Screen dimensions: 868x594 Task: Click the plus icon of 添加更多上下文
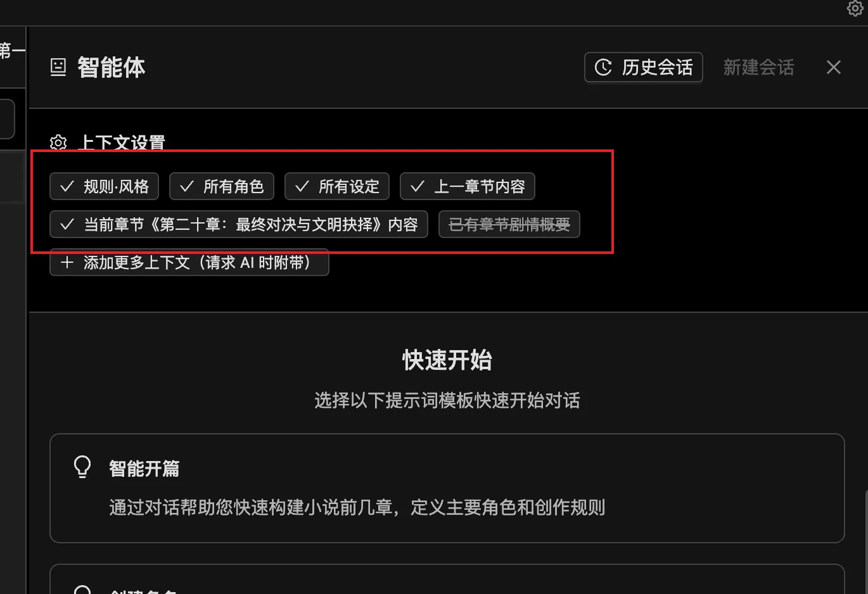(x=67, y=262)
